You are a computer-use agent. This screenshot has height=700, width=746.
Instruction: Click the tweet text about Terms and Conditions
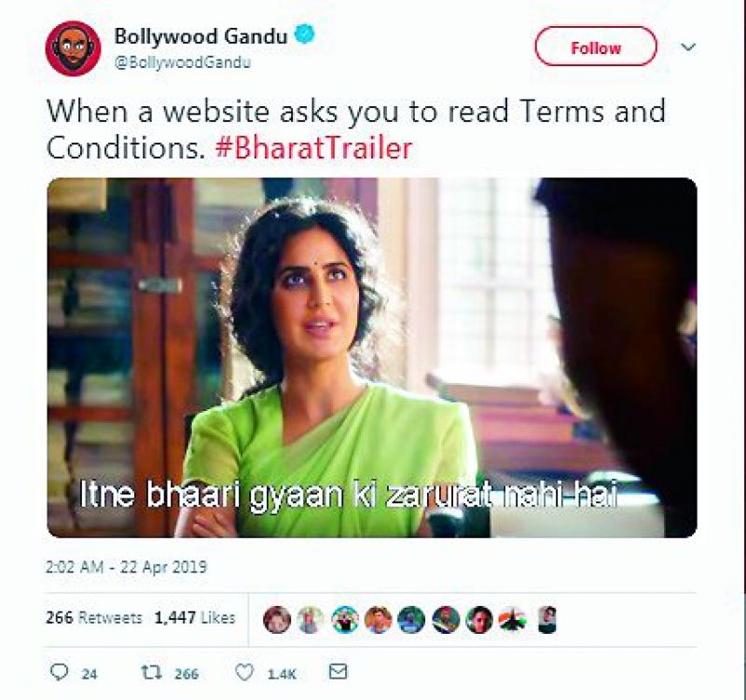pyautogui.click(x=356, y=130)
